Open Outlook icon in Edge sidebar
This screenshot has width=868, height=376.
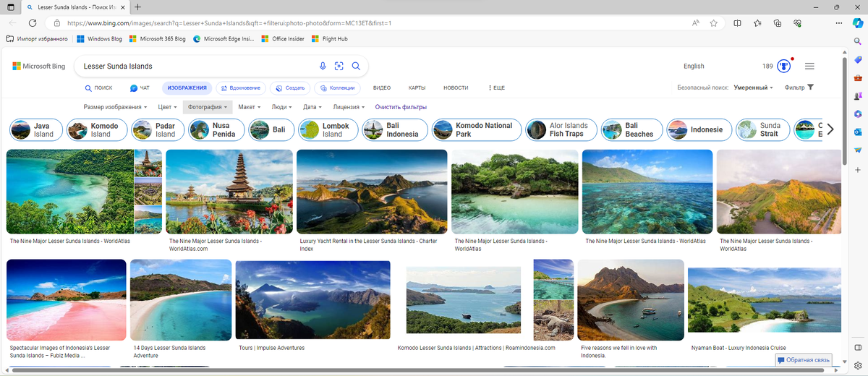pos(857,132)
